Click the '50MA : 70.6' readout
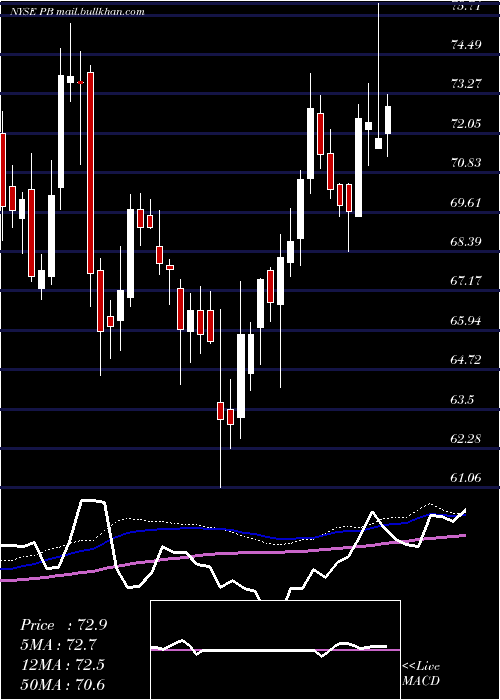 pos(62,684)
